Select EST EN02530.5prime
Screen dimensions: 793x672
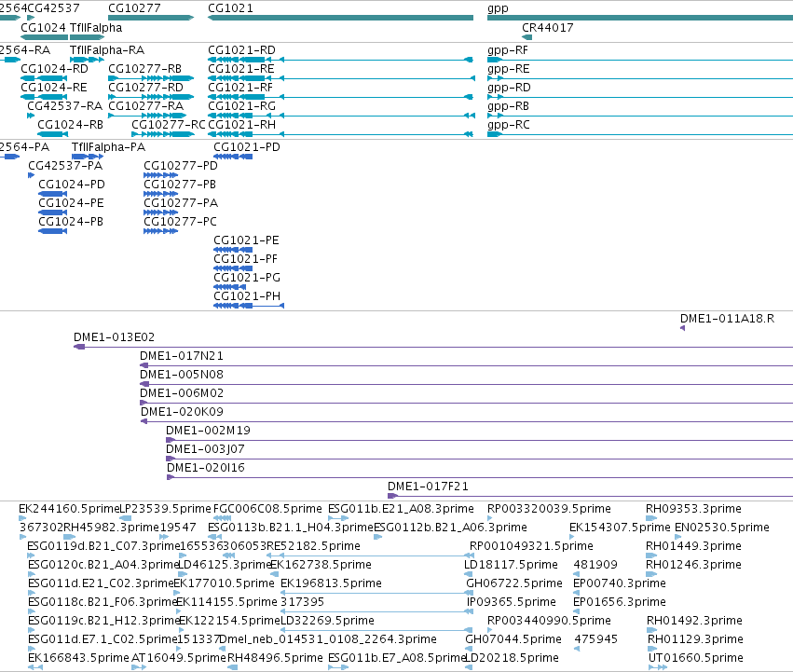pyautogui.click(x=721, y=528)
